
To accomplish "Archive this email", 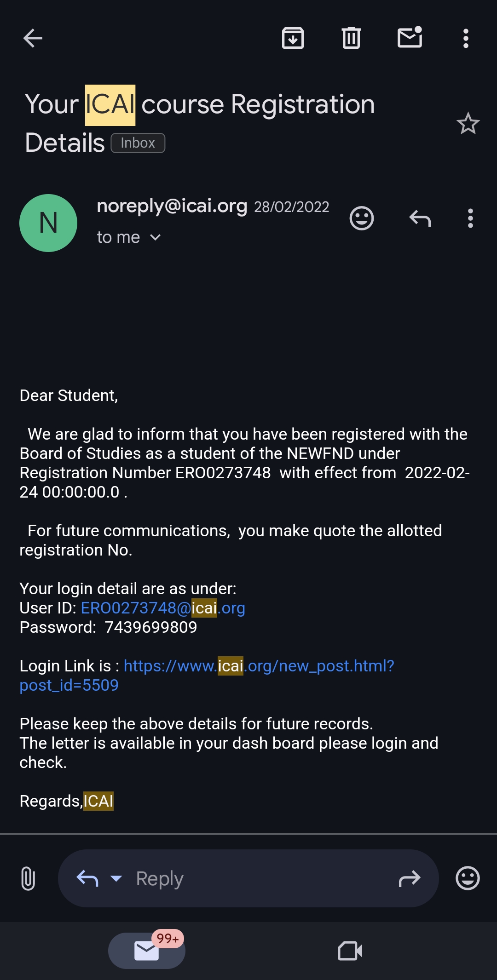I will 293,38.
